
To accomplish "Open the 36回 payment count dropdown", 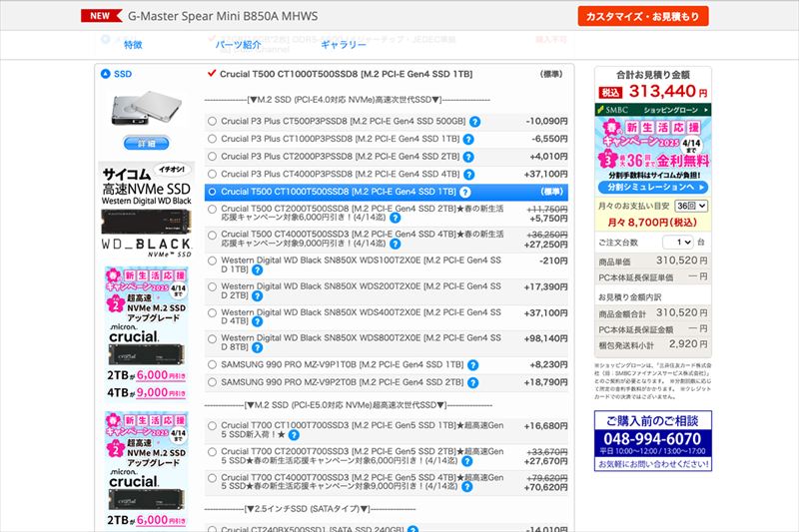I will [691, 206].
